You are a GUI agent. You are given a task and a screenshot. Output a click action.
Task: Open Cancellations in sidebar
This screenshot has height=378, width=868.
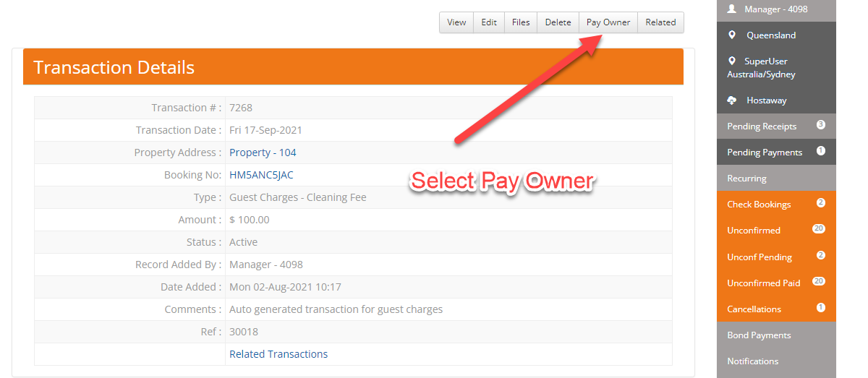point(776,309)
